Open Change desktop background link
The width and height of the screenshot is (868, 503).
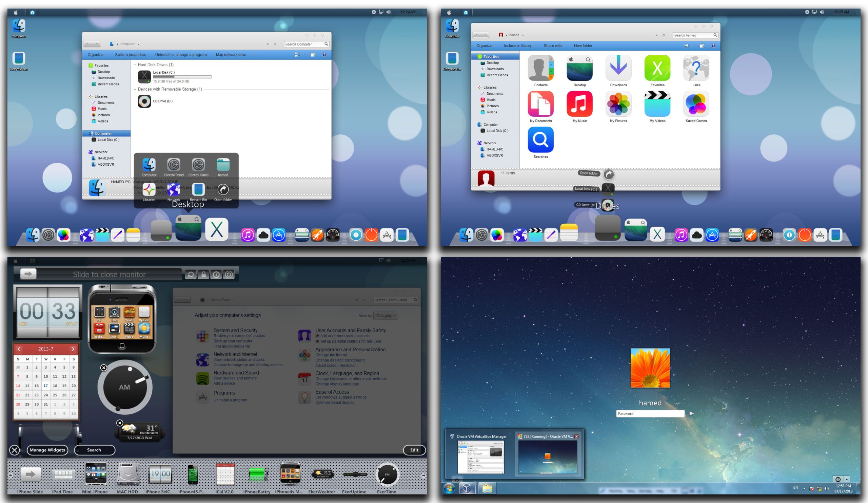click(340, 360)
